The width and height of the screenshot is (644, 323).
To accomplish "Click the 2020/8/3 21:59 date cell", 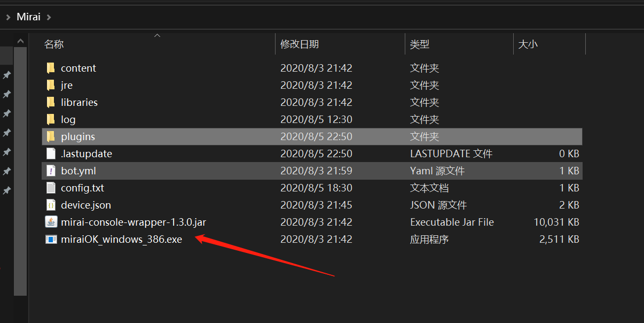I will [316, 171].
